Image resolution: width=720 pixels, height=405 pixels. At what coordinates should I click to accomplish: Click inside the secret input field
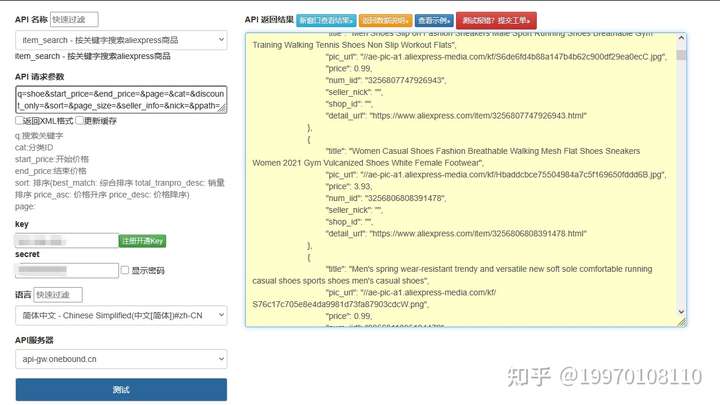67,270
